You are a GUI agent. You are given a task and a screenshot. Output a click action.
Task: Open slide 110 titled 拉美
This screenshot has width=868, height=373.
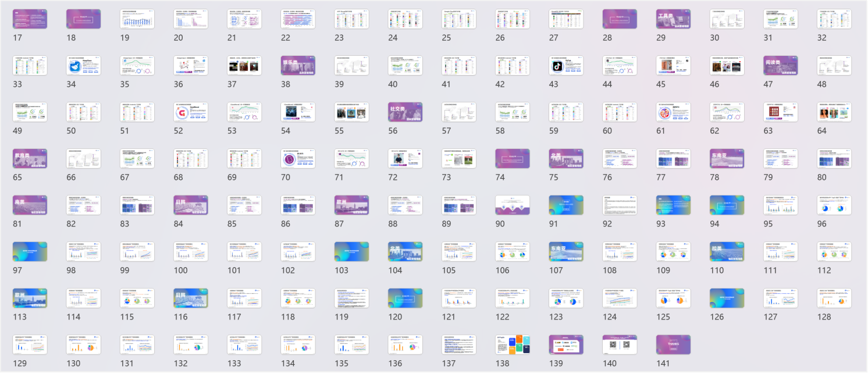727,252
